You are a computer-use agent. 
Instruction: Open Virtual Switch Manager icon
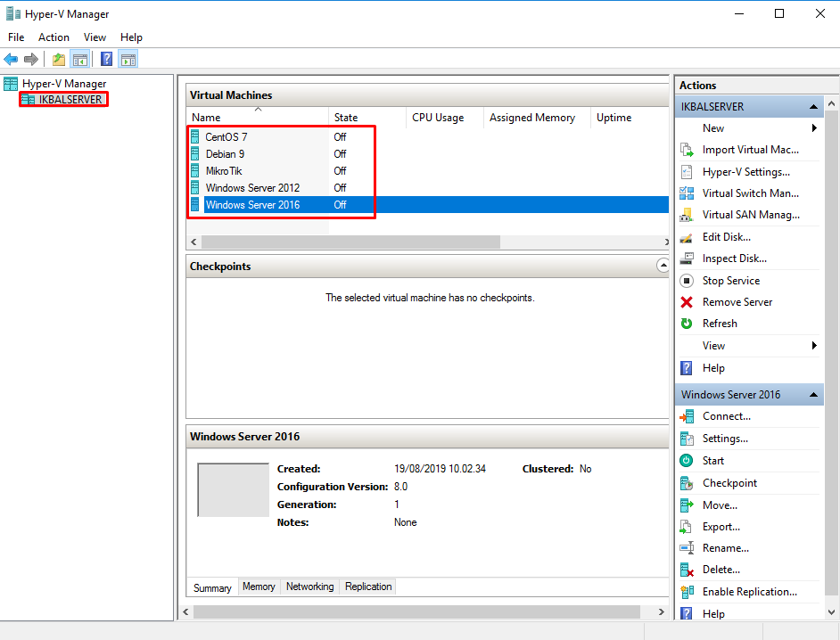tap(687, 193)
